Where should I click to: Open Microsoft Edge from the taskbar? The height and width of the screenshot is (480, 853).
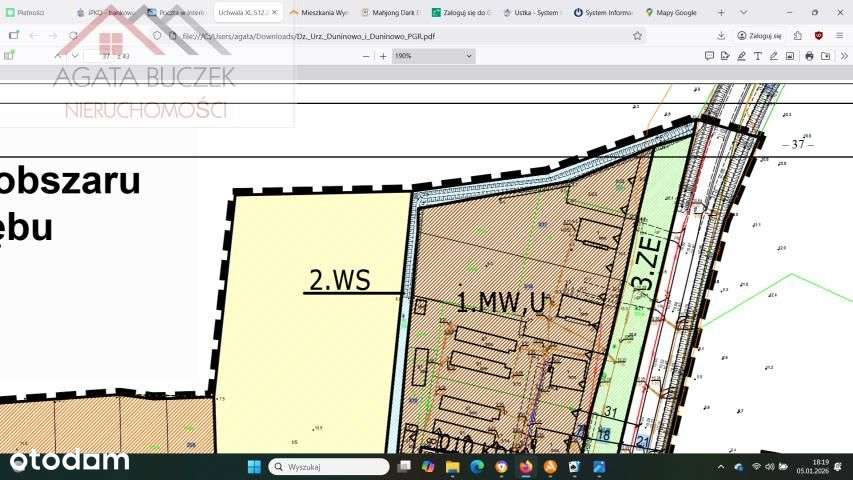point(477,466)
